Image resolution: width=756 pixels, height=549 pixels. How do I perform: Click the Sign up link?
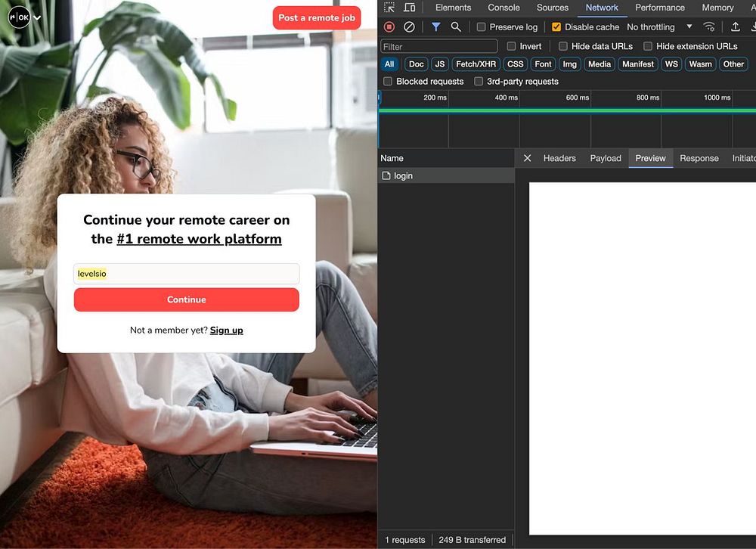pyautogui.click(x=227, y=330)
